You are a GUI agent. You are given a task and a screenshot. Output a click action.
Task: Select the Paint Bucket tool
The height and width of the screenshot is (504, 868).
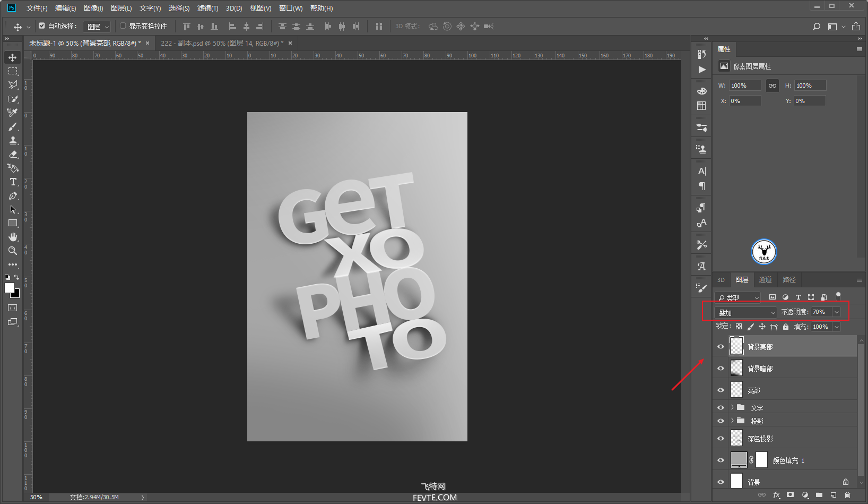13,168
